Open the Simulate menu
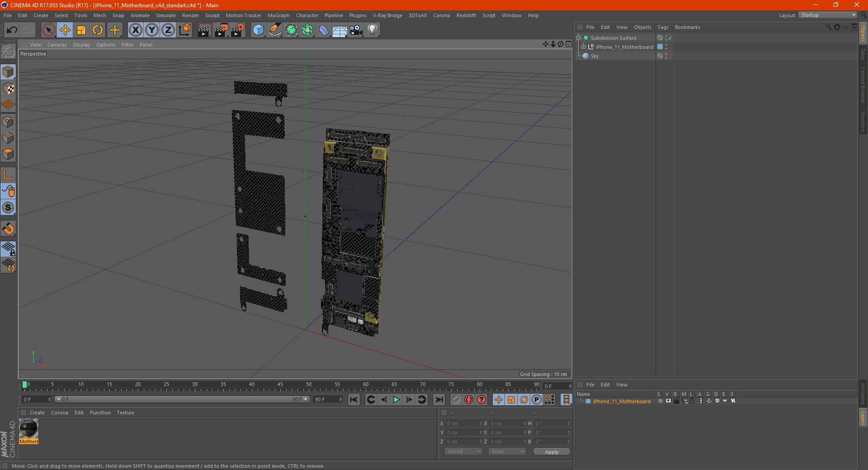Viewport: 868px width, 470px height. click(166, 15)
